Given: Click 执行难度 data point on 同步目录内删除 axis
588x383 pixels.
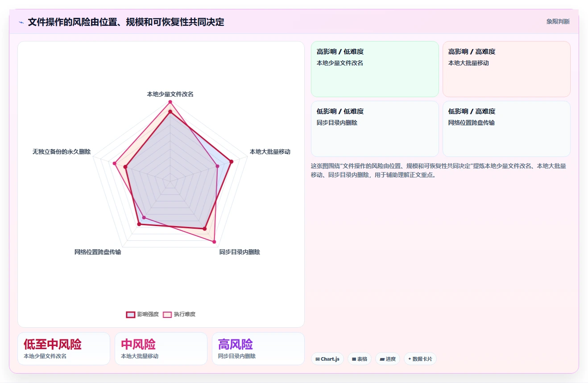Looking at the screenshot, I should point(214,242).
